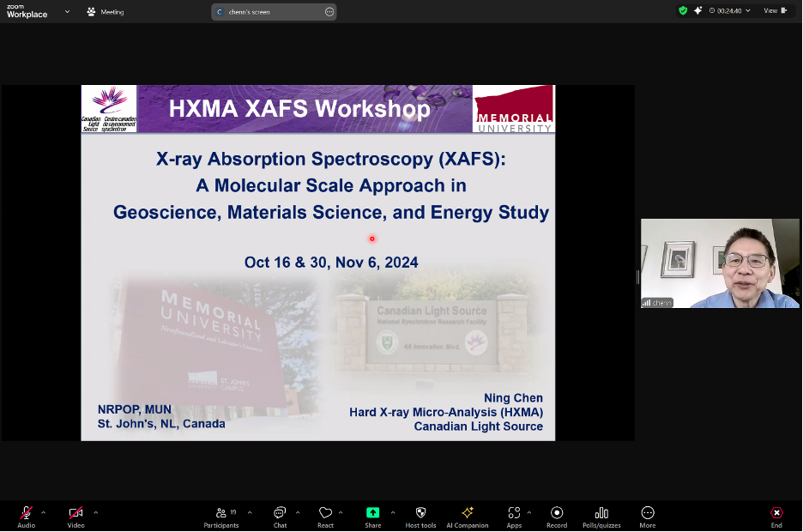
Task: Unmute the microphone with the Audio button
Action: 26,513
